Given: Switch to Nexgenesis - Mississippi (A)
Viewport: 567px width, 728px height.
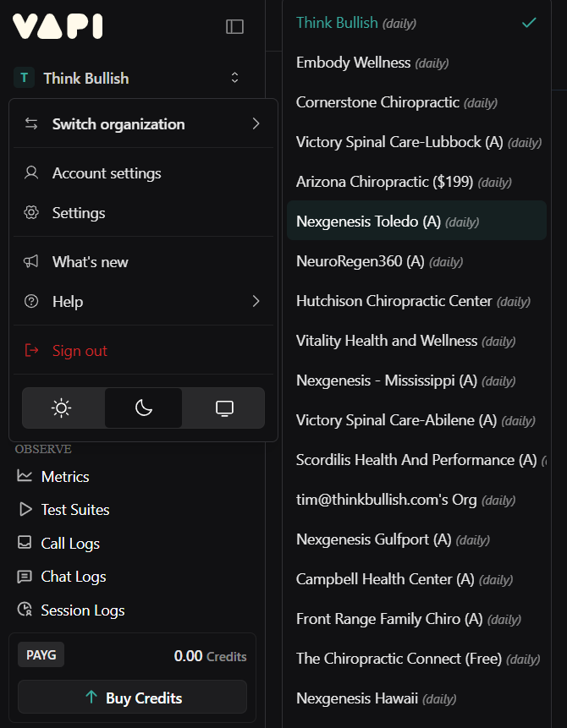Looking at the screenshot, I should click(416, 380).
